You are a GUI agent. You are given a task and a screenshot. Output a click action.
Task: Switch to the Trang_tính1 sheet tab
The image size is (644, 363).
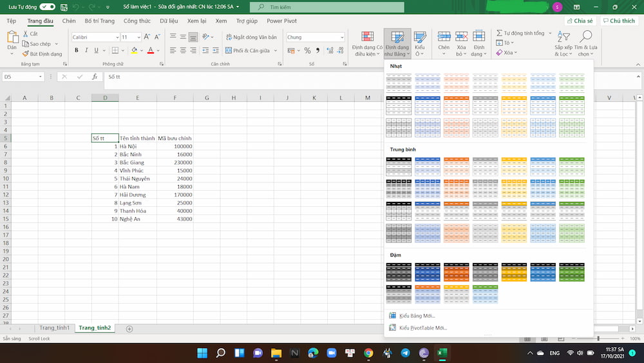click(x=55, y=328)
